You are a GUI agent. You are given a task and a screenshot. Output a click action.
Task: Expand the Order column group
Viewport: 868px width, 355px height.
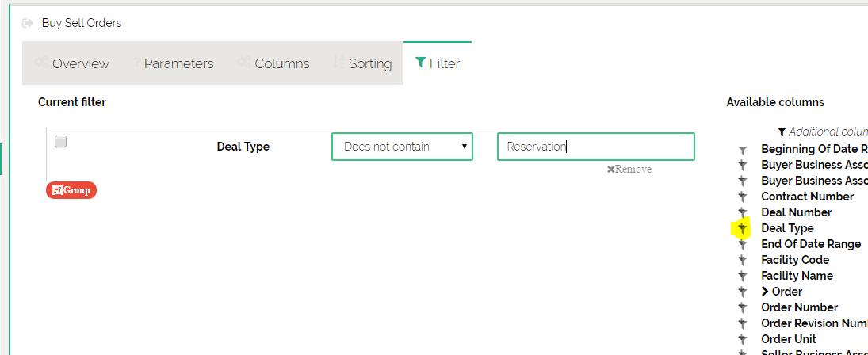[765, 292]
